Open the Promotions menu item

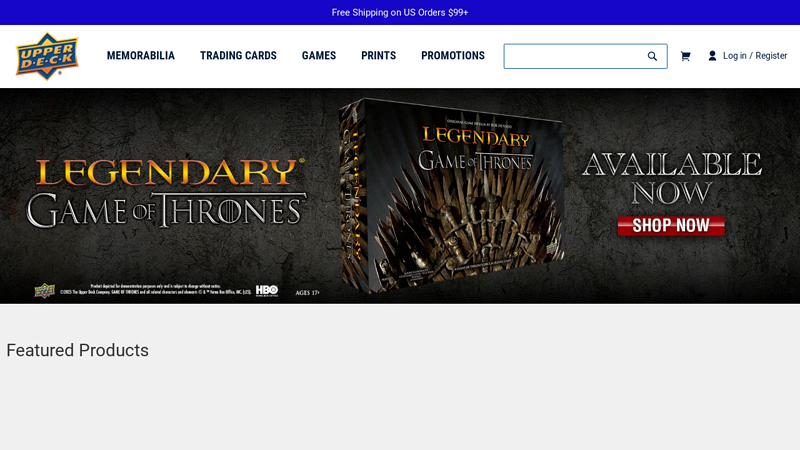(452, 56)
